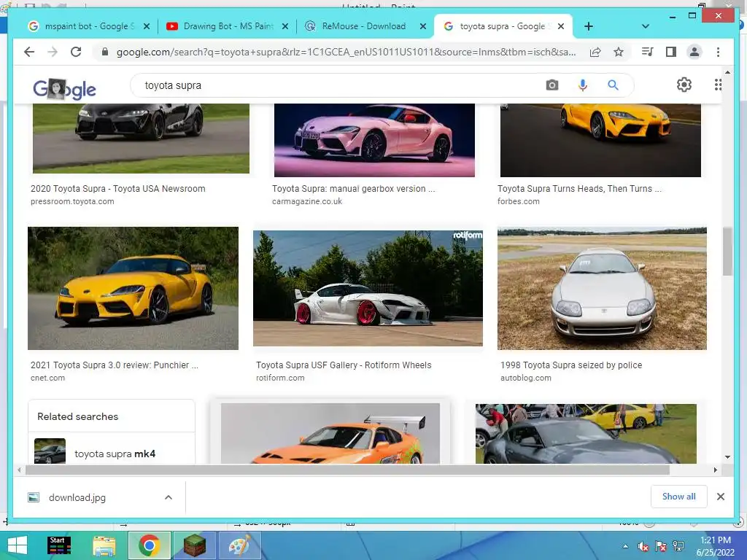Click Show all downloads button
The height and width of the screenshot is (560, 747).
(679, 497)
